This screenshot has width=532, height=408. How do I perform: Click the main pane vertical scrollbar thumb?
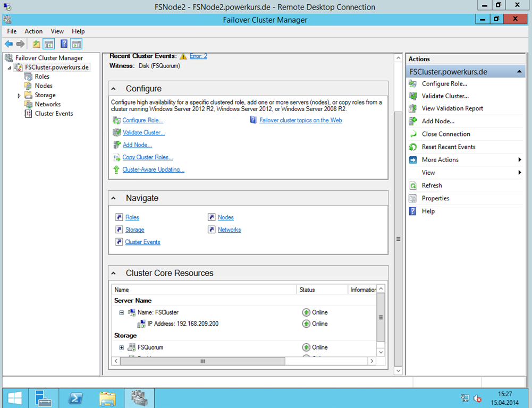398,239
